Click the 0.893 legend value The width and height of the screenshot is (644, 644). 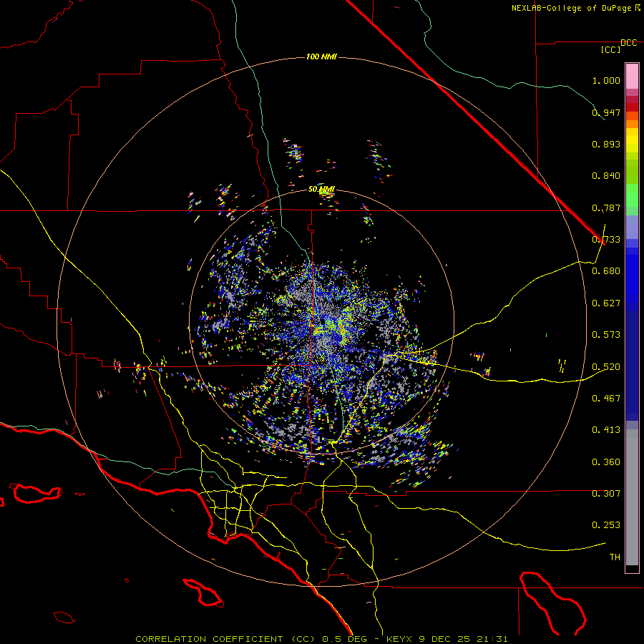[606, 144]
